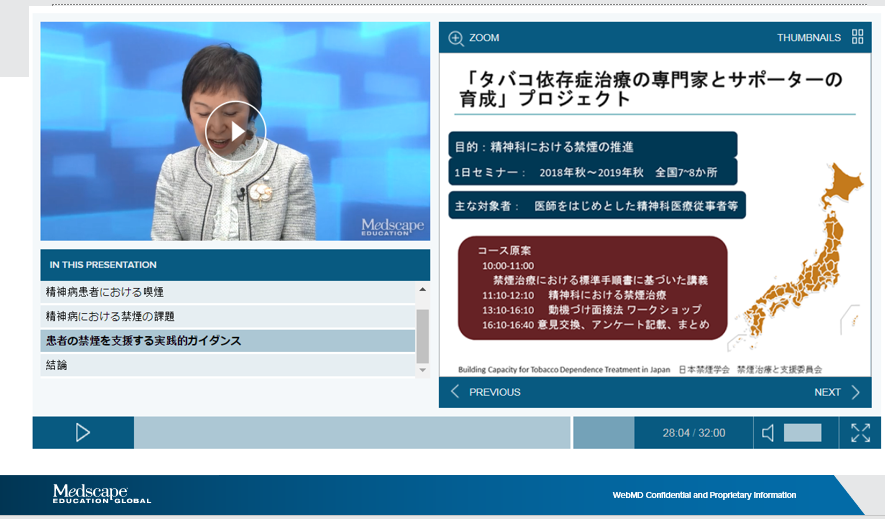Play the video from the center overlay
The height and width of the screenshot is (519, 885).
coord(235,132)
